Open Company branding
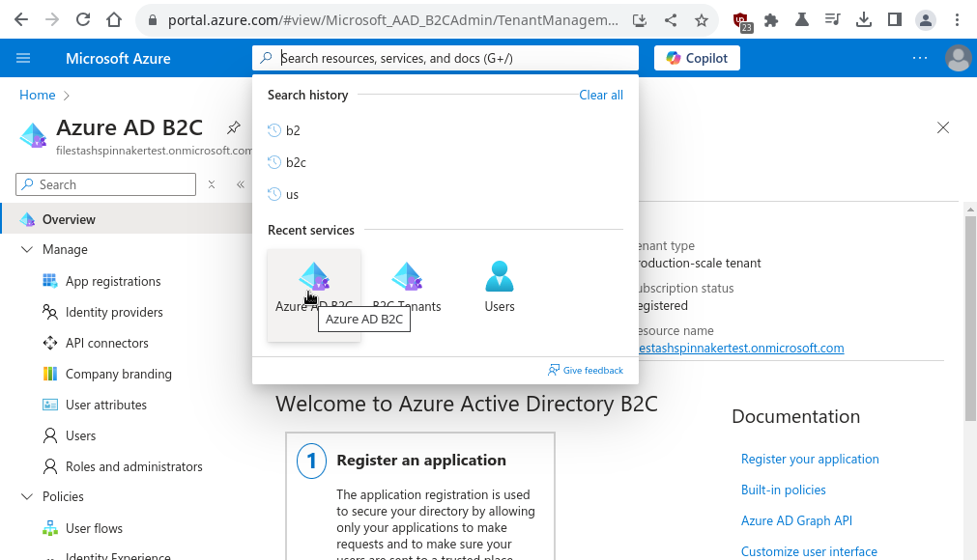This screenshot has height=560, width=977. (119, 374)
